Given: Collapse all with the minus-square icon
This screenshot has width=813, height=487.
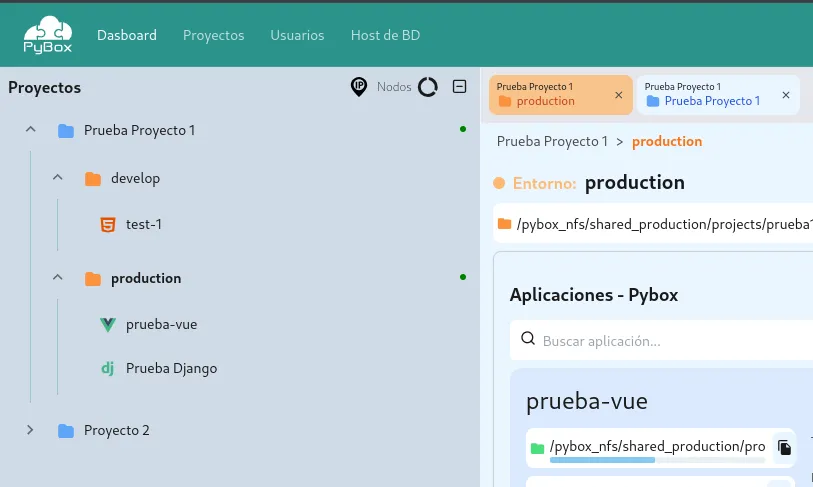Looking at the screenshot, I should pos(459,86).
